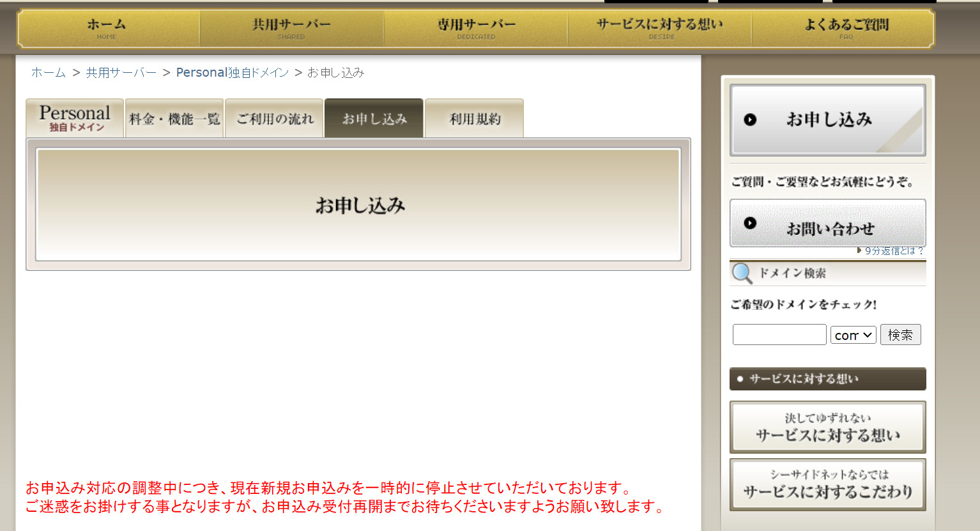Viewport: 980px width, 531px height.
Task: Open the 共用サーバー navigation item
Action: (x=291, y=29)
